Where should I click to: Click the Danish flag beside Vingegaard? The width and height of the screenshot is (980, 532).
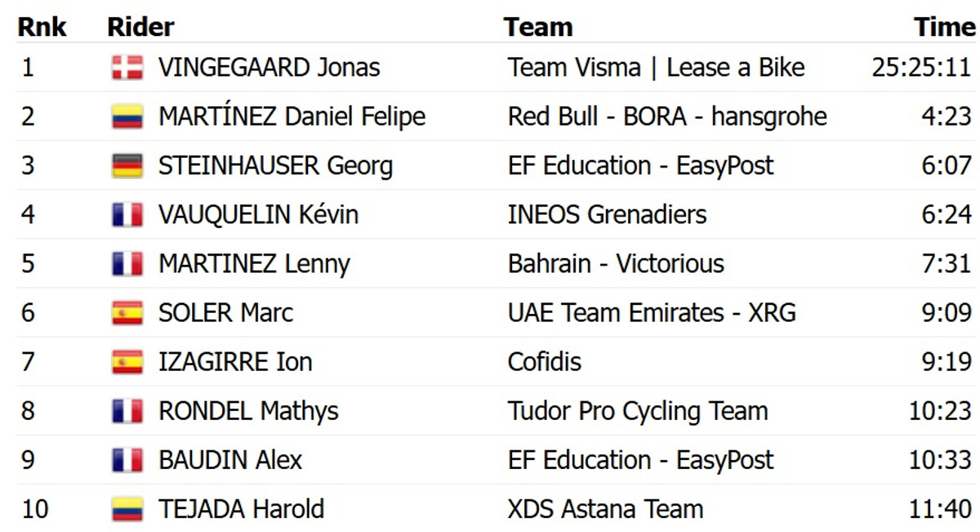[x=127, y=67]
